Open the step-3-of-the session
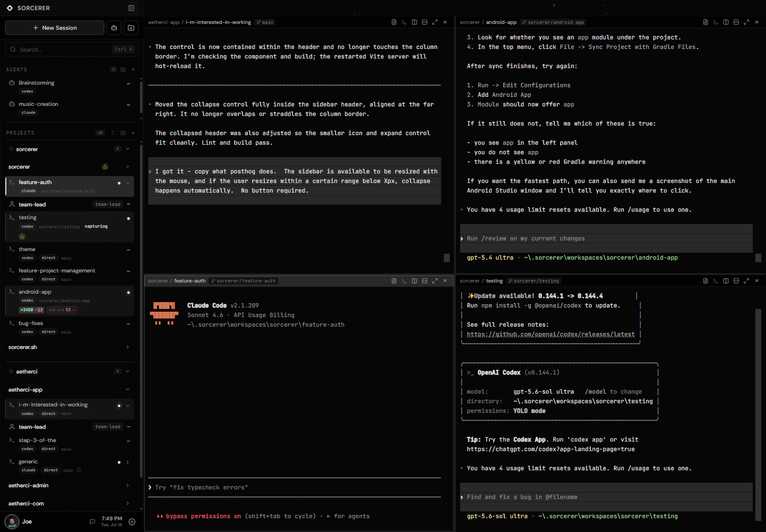This screenshot has width=766, height=532. [70, 444]
